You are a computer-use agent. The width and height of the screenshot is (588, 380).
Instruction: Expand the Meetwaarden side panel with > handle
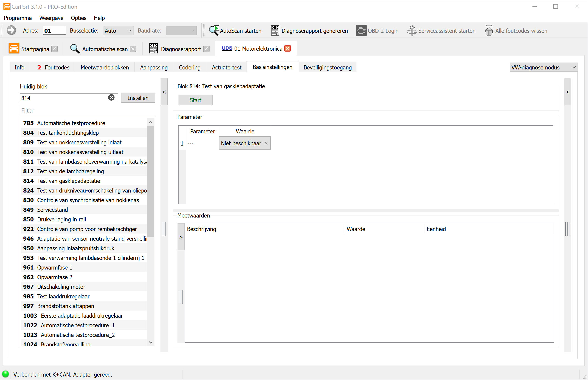coord(181,237)
